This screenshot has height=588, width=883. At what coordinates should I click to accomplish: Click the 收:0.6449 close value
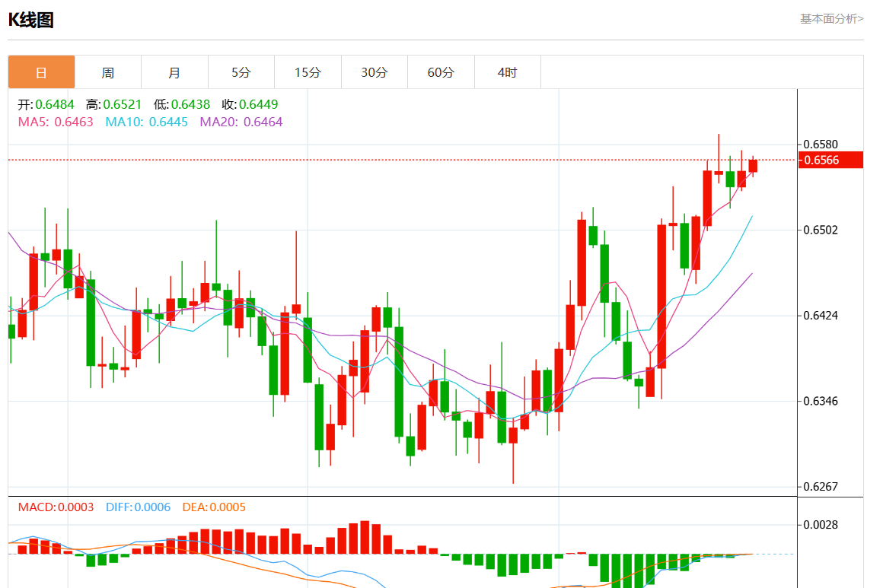(x=250, y=104)
